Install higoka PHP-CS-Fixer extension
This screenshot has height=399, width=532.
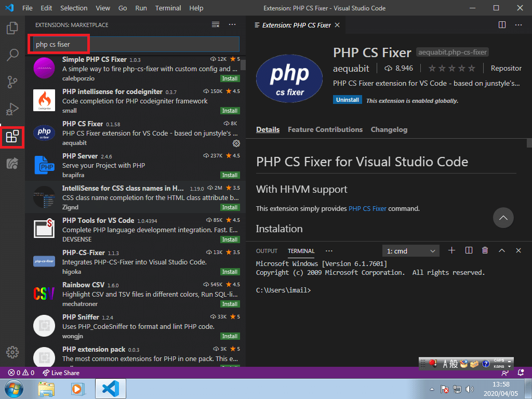click(230, 272)
